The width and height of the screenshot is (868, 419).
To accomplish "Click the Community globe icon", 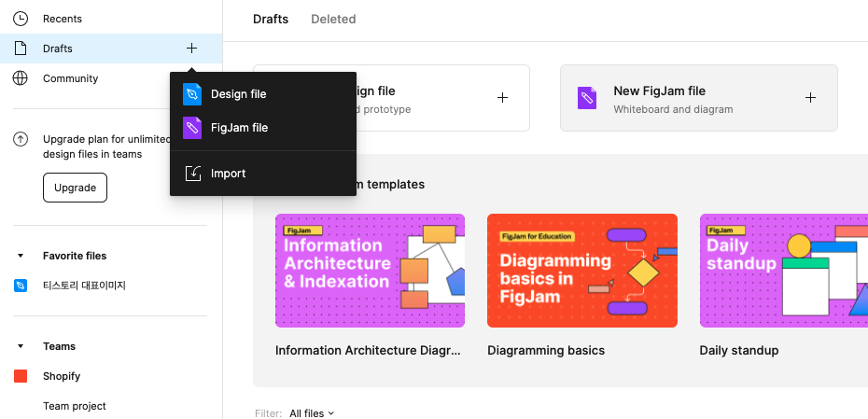I will click(21, 78).
